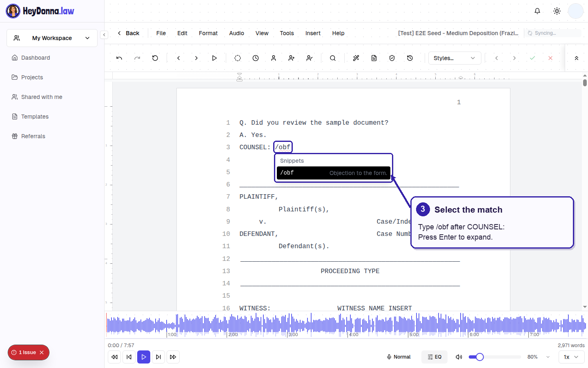Undo the last edit

pos(119,58)
